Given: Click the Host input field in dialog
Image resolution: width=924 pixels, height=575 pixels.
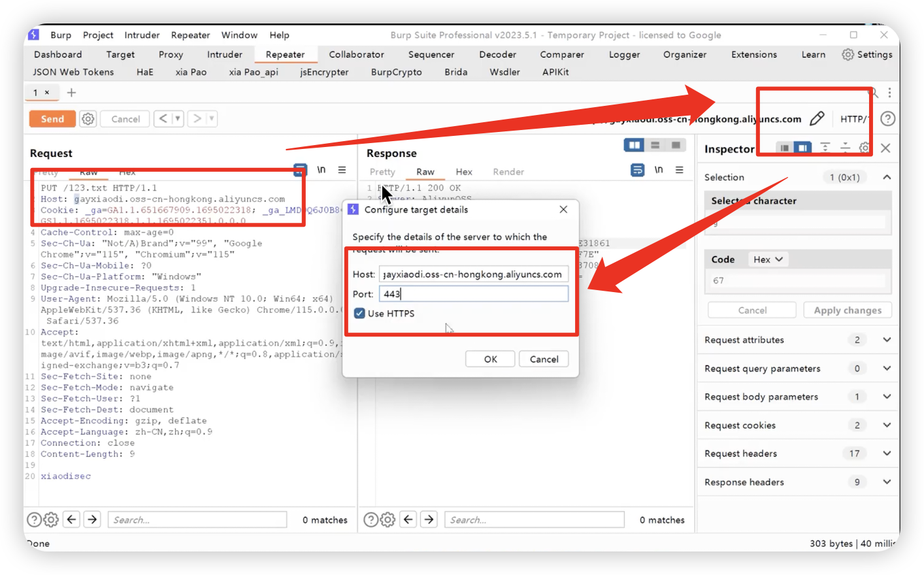Looking at the screenshot, I should pyautogui.click(x=474, y=274).
